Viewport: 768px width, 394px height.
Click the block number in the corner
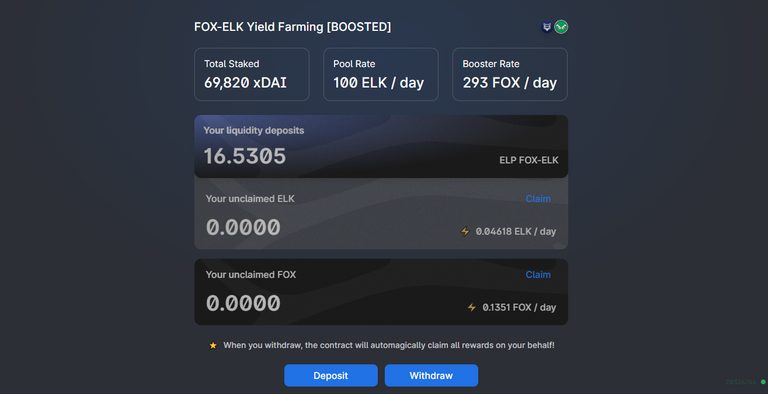tap(741, 382)
